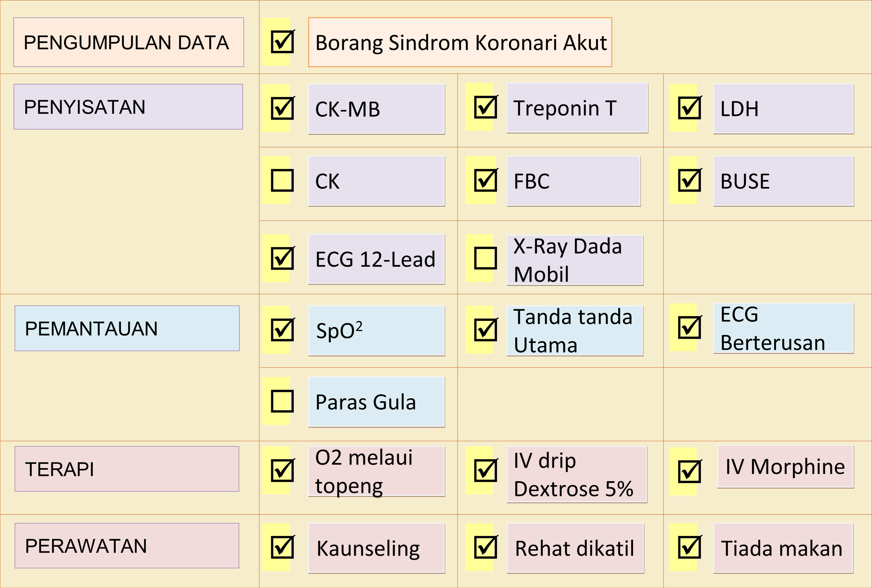Check the Paras Gula checkbox
This screenshot has width=872, height=588.
(x=282, y=401)
